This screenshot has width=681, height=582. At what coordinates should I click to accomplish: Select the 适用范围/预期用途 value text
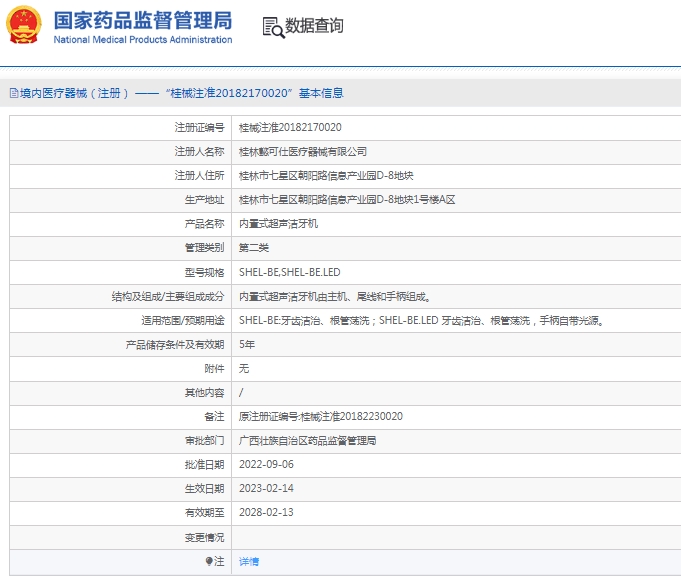422,321
